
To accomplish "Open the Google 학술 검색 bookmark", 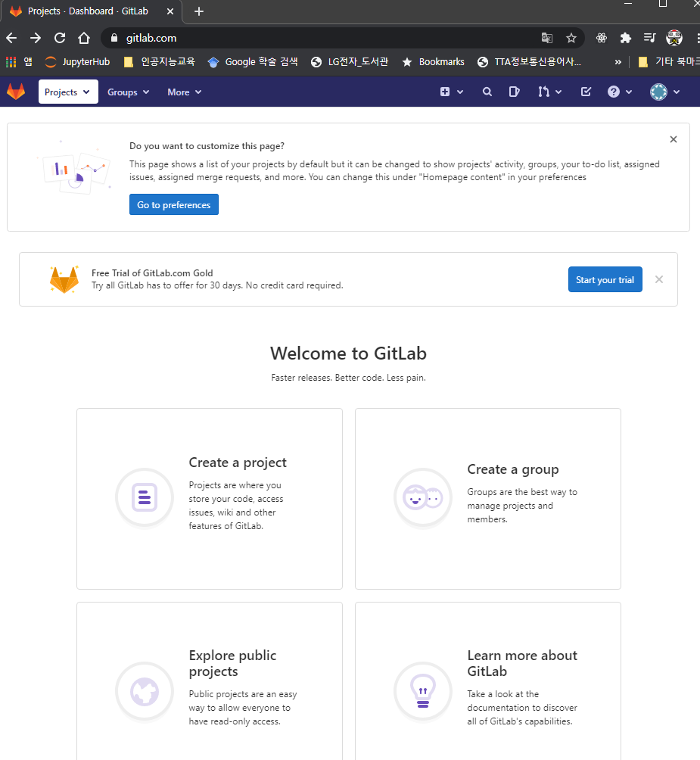I will (253, 61).
